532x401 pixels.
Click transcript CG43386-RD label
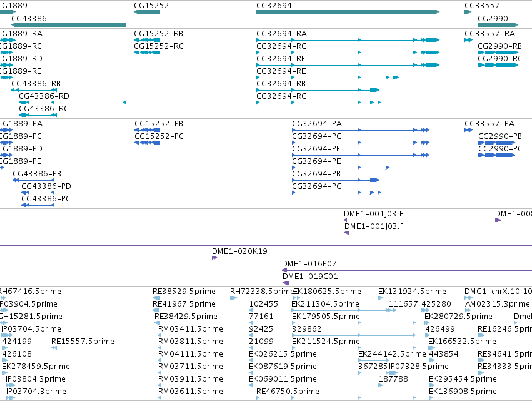click(x=44, y=96)
